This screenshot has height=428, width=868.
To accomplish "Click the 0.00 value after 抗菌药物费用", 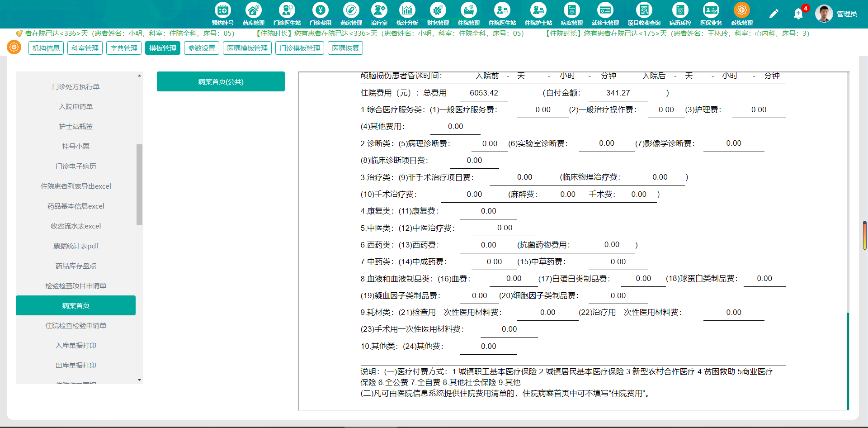I will (612, 245).
